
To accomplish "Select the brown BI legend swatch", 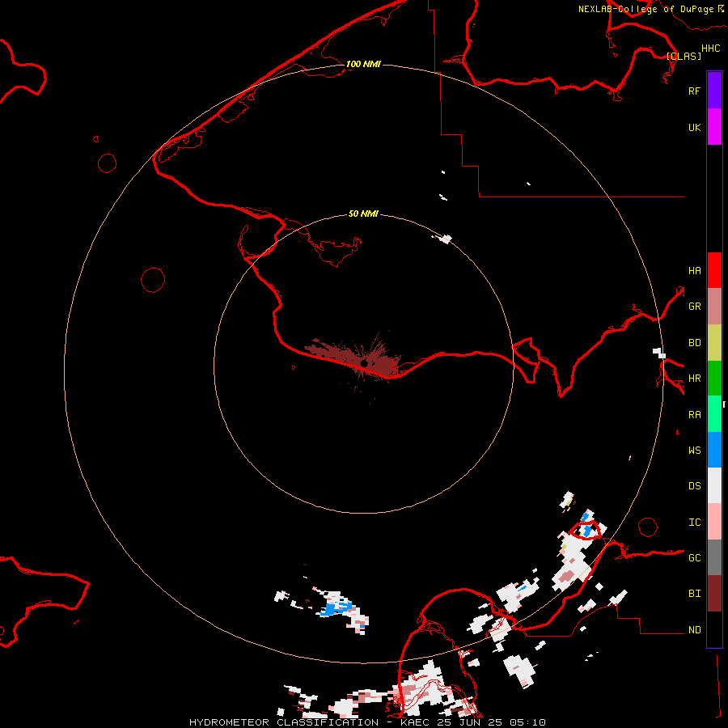I will point(714,594).
